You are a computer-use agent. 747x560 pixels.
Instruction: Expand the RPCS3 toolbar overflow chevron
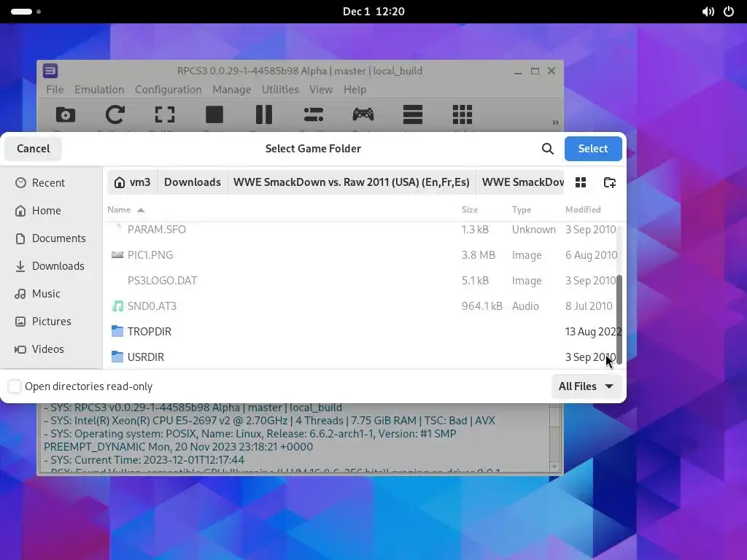555,122
